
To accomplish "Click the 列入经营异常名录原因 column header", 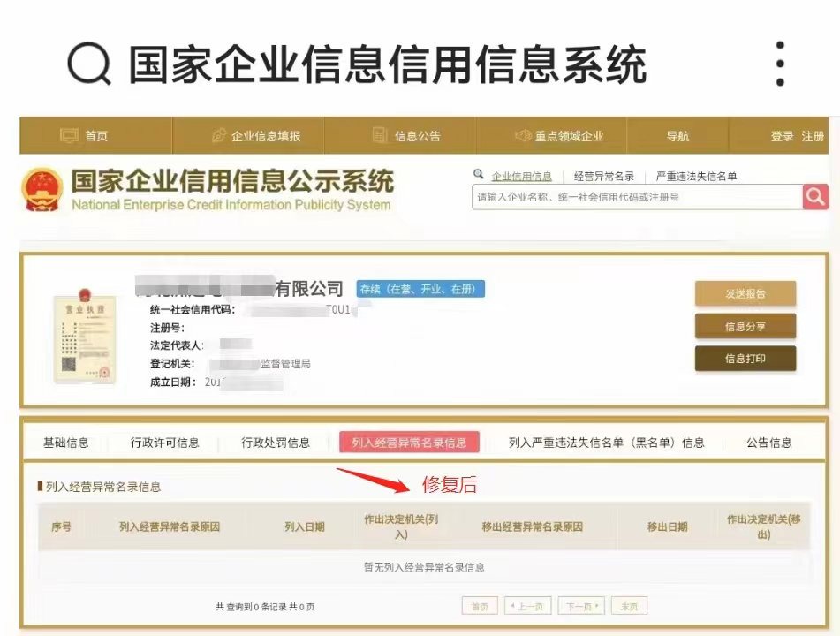I will [170, 526].
